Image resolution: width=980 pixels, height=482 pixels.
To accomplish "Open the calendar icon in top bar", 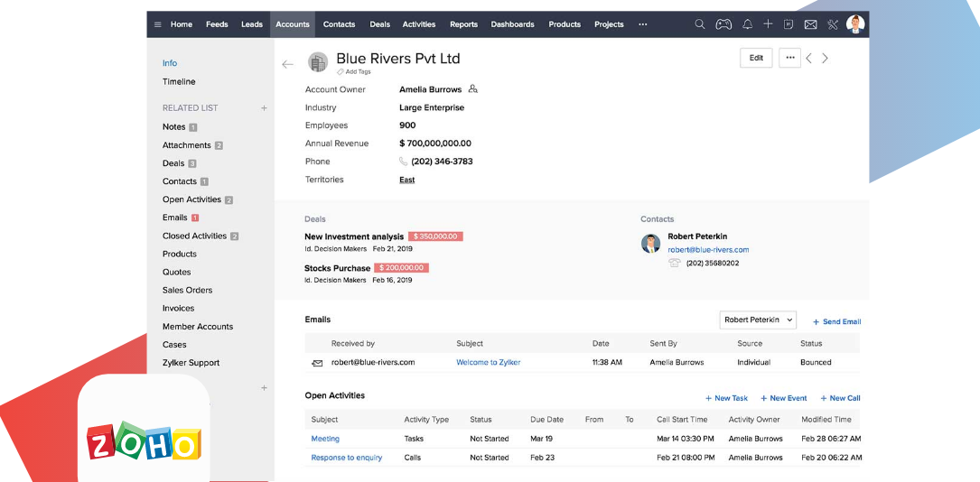I will coord(789,24).
